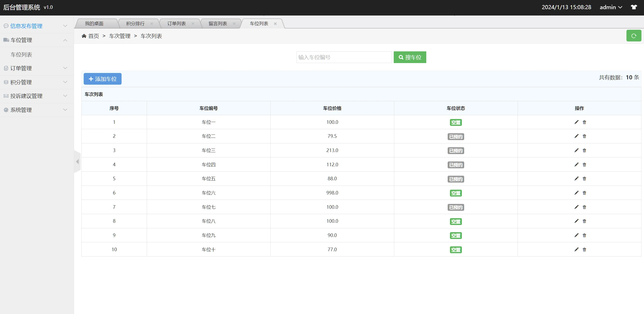Viewport: 644px width, 314px height.
Task: Click the 已预约 status badge of 车位二
Action: [x=456, y=137]
